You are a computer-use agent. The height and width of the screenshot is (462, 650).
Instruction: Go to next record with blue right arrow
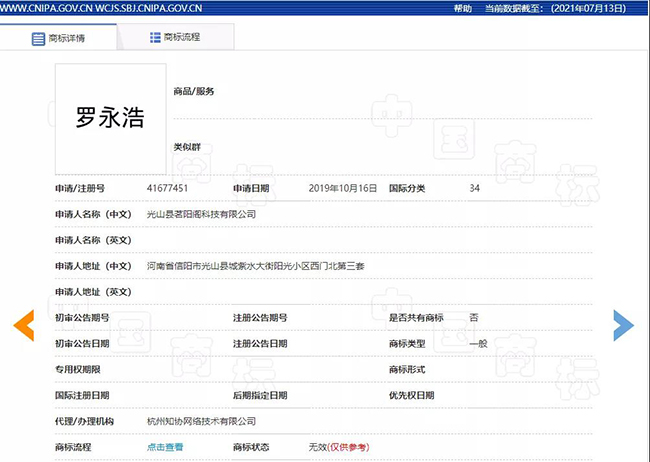623,325
